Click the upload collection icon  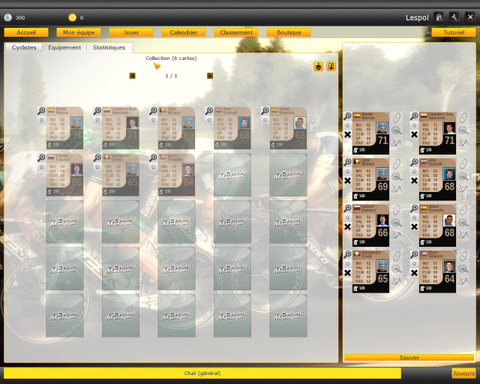tap(331, 66)
